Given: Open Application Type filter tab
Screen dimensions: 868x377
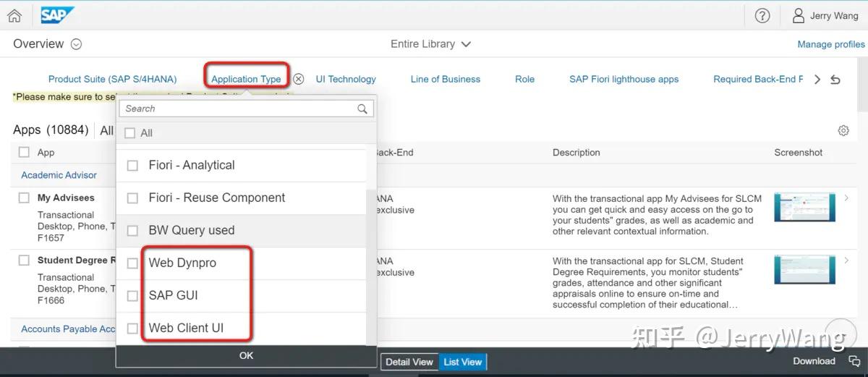Looking at the screenshot, I should pyautogui.click(x=246, y=79).
